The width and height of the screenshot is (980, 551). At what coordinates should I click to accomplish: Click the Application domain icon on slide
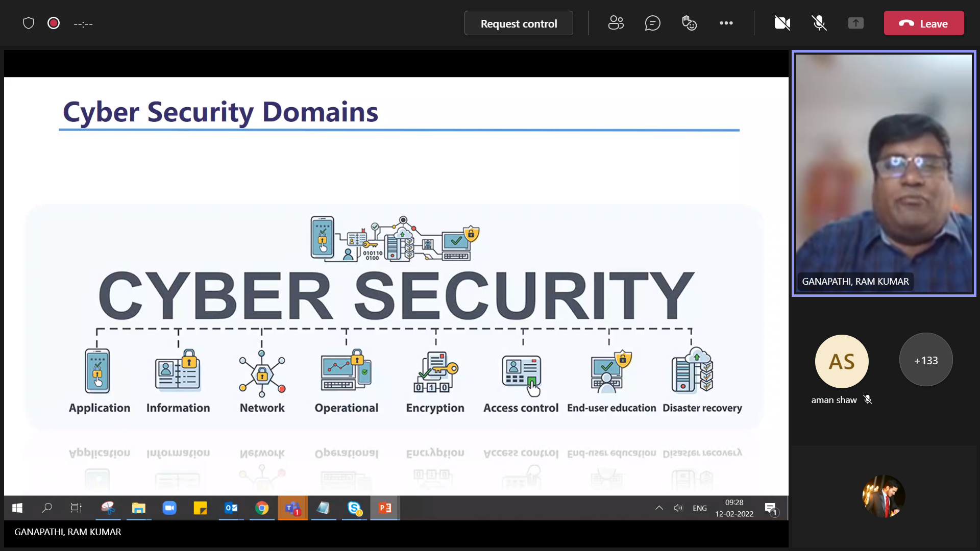[97, 371]
